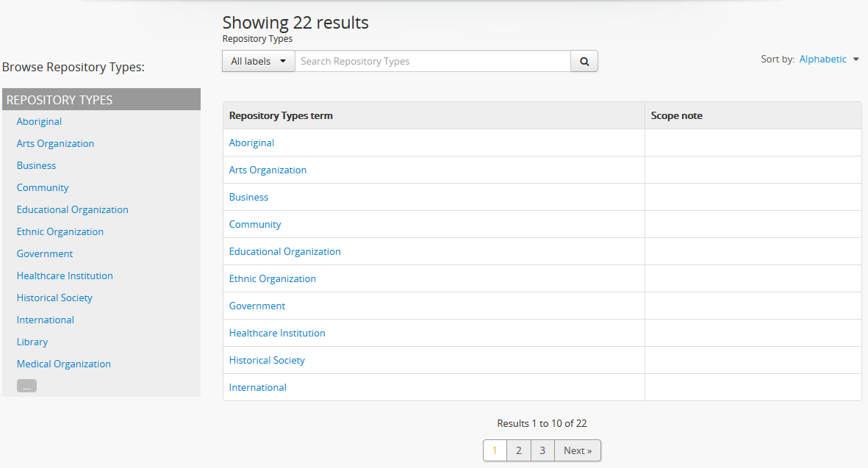Click the magnifying glass search button
The width and height of the screenshot is (868, 468).
pyautogui.click(x=584, y=62)
